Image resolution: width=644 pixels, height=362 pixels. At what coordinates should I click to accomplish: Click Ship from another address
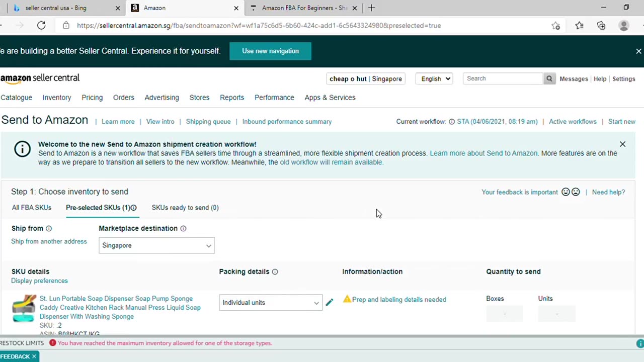pyautogui.click(x=49, y=241)
